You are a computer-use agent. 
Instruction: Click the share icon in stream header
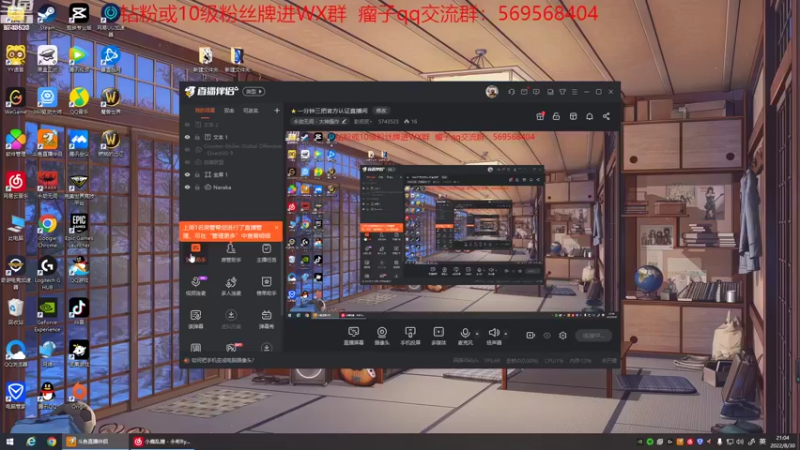[x=606, y=116]
